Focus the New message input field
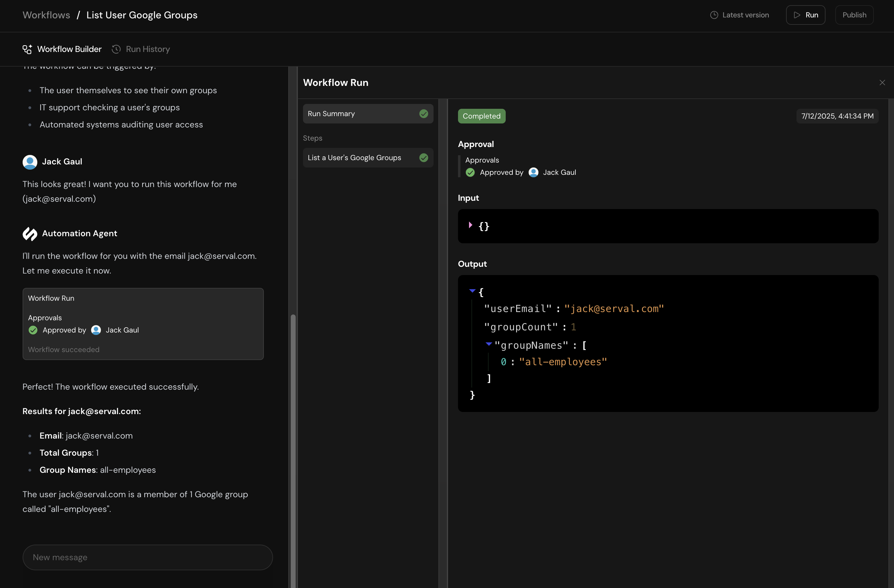Screen dimensions: 894x588 coord(147,557)
